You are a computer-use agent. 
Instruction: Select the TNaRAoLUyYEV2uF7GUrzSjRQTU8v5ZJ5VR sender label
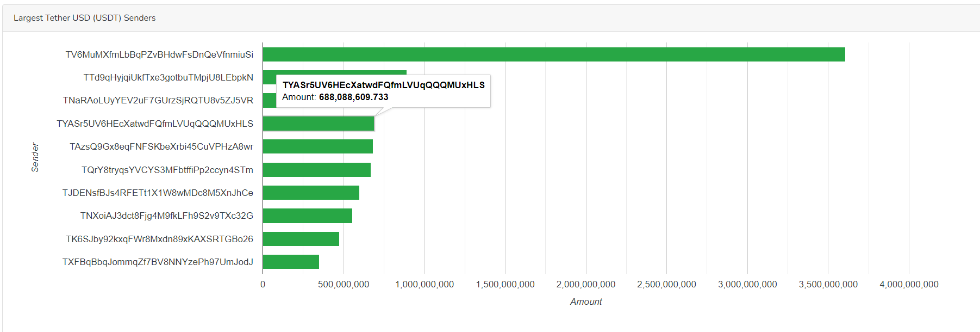pos(158,100)
